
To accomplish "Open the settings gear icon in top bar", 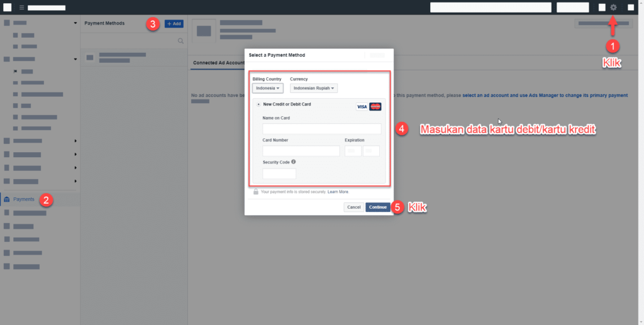I will [613, 8].
